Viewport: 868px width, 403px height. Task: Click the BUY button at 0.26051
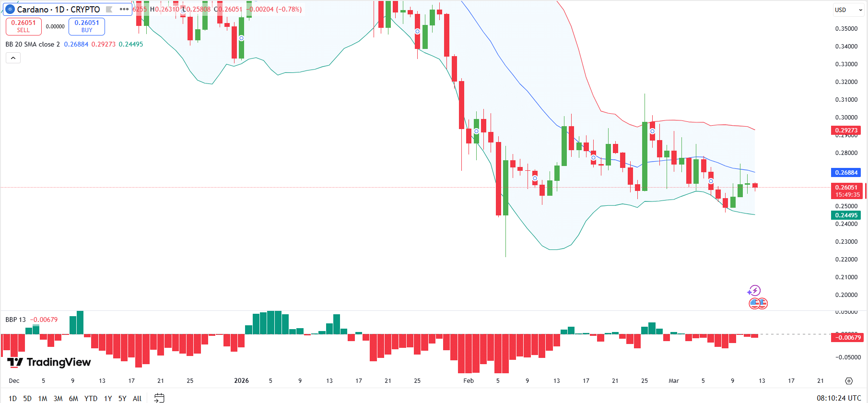pos(86,26)
